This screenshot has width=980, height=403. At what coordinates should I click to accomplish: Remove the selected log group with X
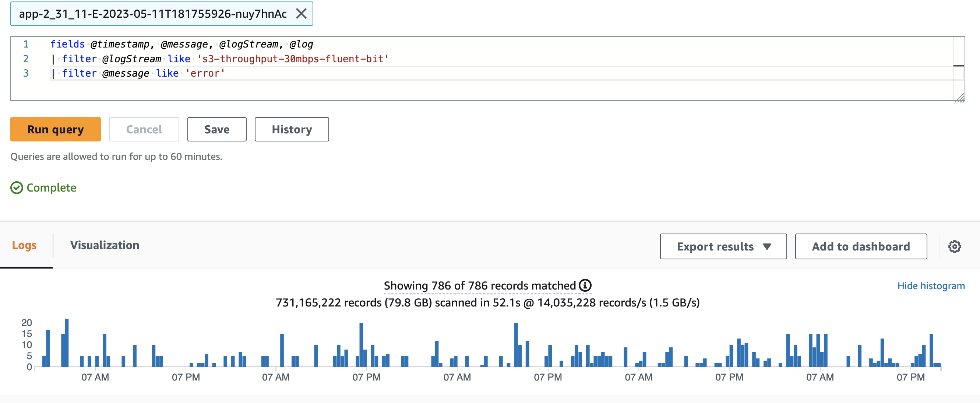tap(301, 14)
